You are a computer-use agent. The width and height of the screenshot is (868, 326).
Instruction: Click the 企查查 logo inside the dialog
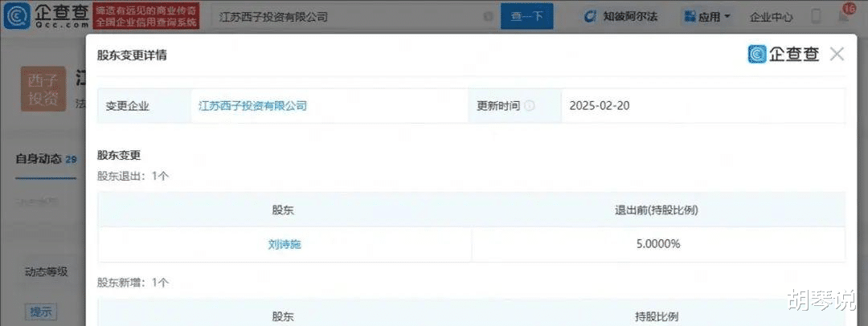tap(784, 55)
